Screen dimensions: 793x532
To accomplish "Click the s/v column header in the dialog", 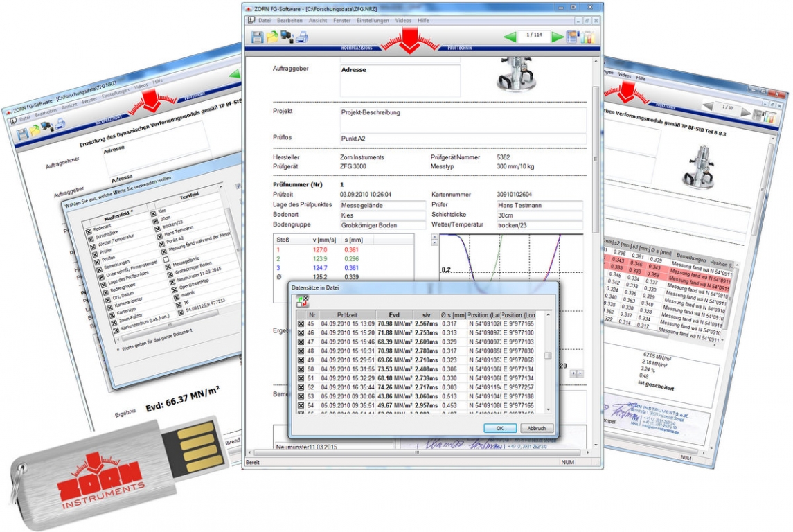I will 427,315.
